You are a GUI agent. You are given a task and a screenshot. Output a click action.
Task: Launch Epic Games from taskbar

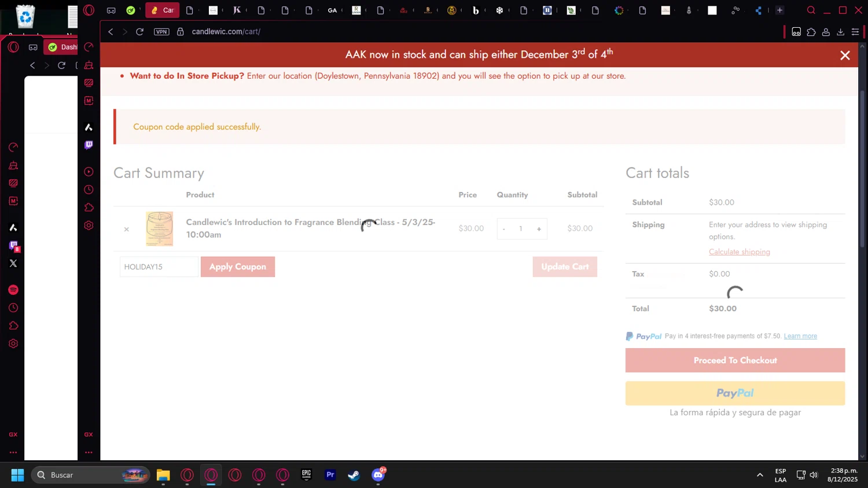click(306, 475)
